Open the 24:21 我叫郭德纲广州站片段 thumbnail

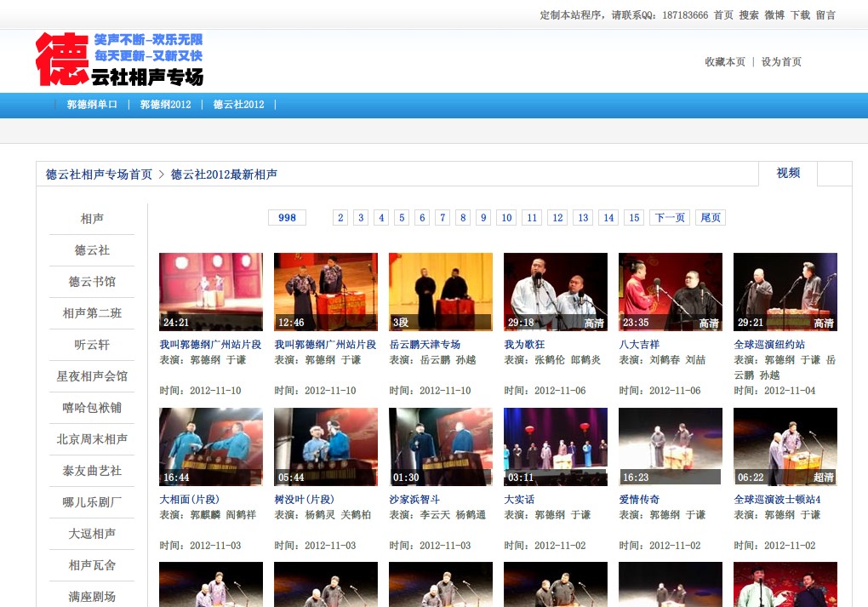[x=211, y=292]
